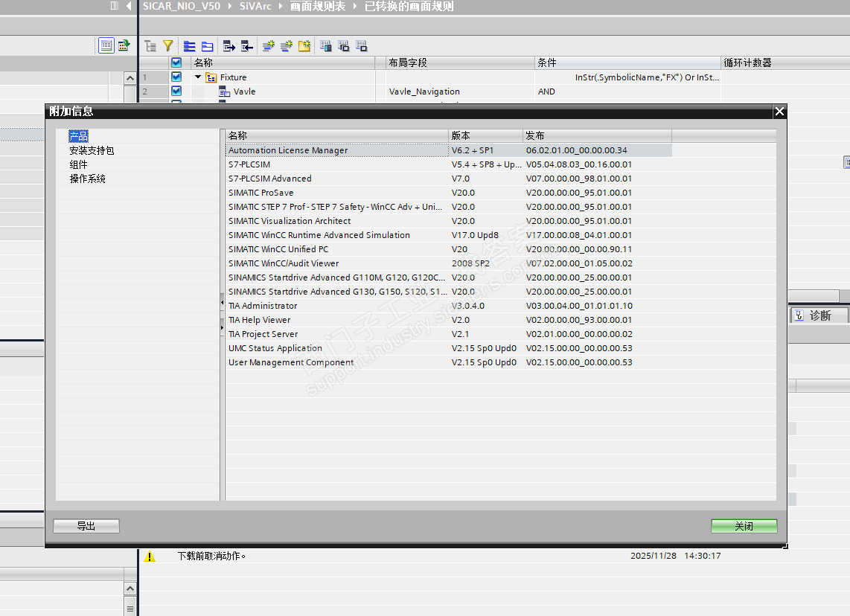The width and height of the screenshot is (850, 616).
Task: Click the yellow warning icon in message row
Action: click(150, 556)
